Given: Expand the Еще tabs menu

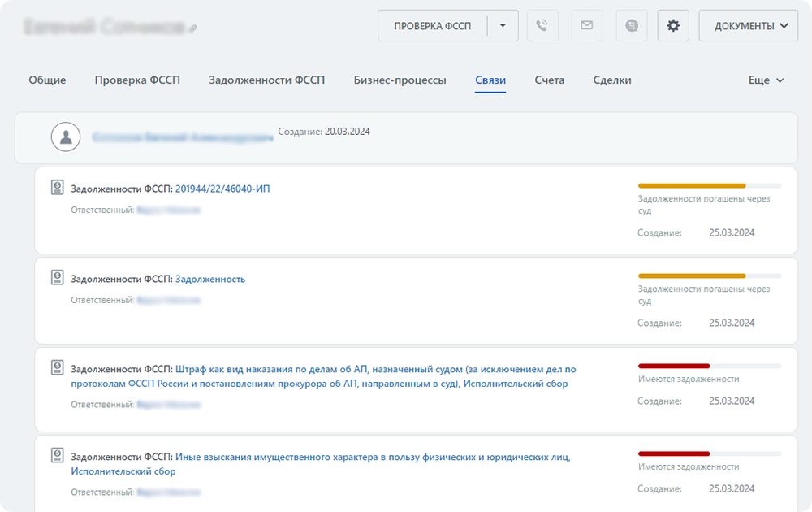Looking at the screenshot, I should [766, 80].
